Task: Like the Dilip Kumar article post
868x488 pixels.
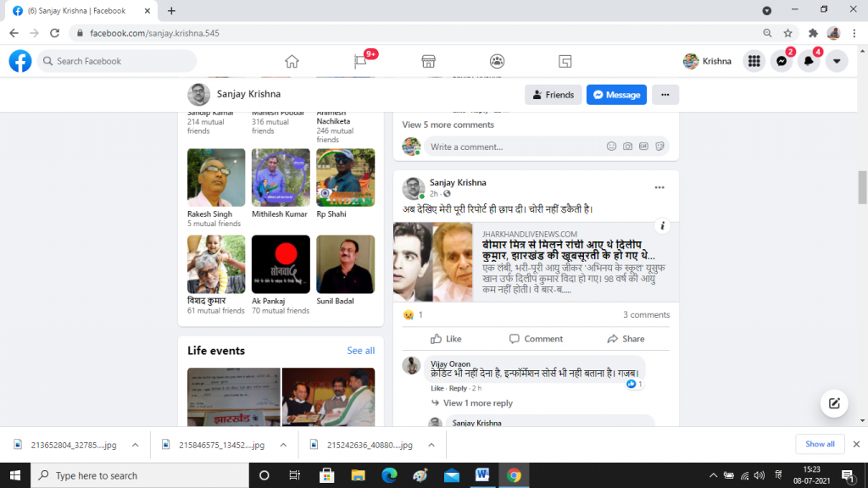Action: point(446,339)
